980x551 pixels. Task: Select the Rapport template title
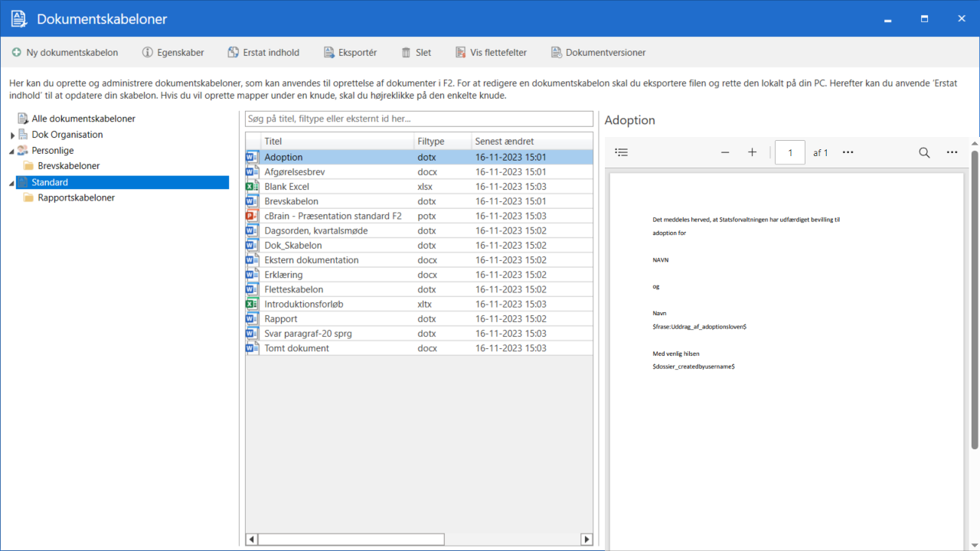click(x=281, y=319)
